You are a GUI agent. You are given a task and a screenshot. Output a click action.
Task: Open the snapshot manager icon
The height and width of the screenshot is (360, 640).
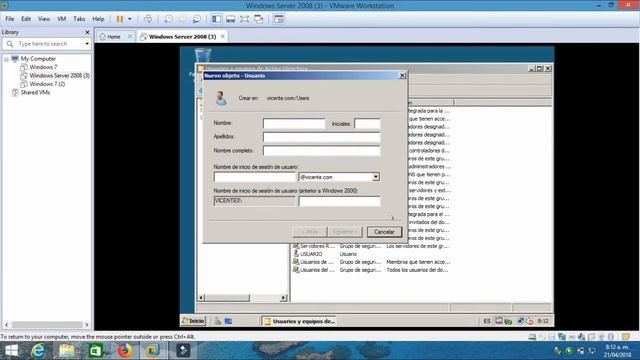coord(197,19)
